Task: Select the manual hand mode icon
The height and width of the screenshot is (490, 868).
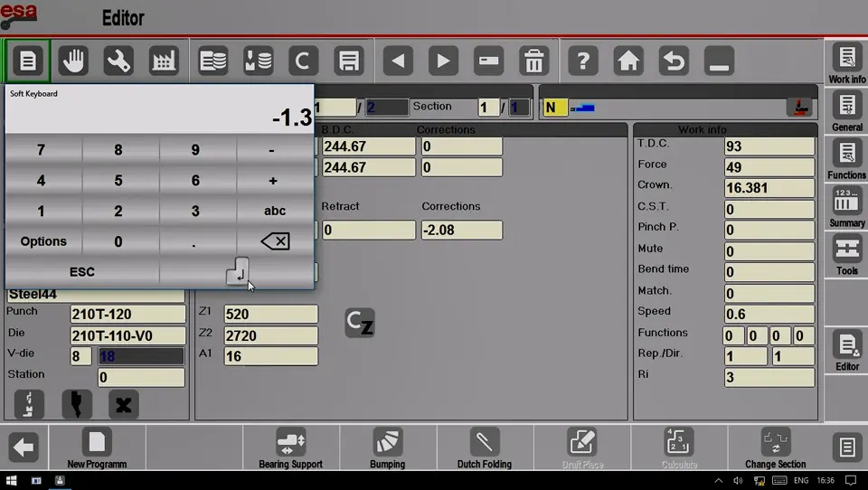Action: pos(73,61)
